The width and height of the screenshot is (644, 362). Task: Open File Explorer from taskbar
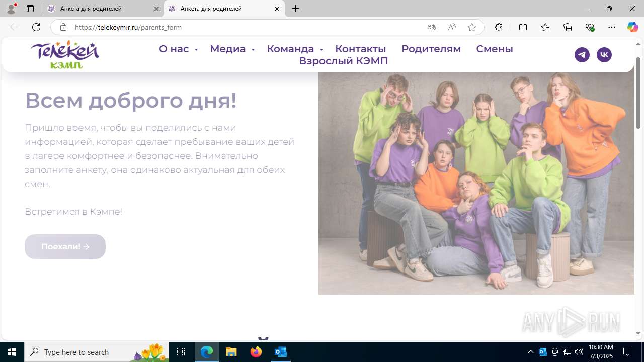231,352
